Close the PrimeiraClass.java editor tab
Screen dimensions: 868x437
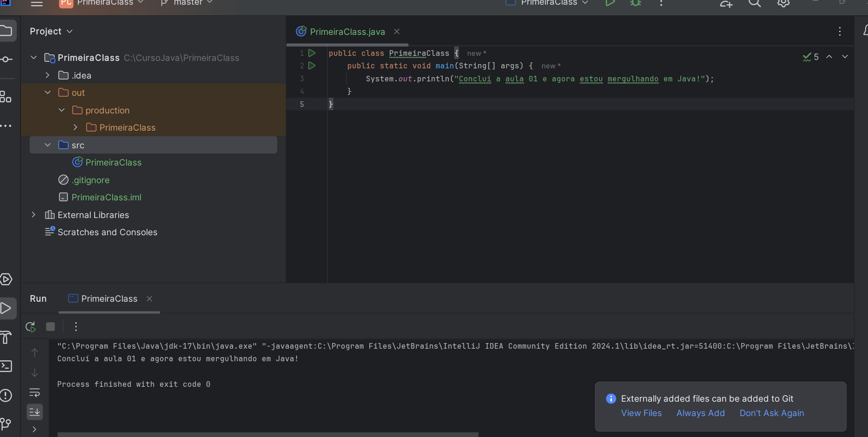[x=397, y=31]
